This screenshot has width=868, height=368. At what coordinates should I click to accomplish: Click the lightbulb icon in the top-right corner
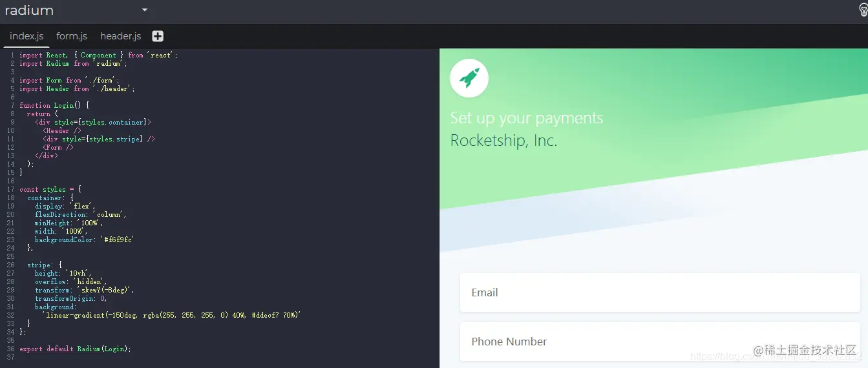(x=863, y=10)
